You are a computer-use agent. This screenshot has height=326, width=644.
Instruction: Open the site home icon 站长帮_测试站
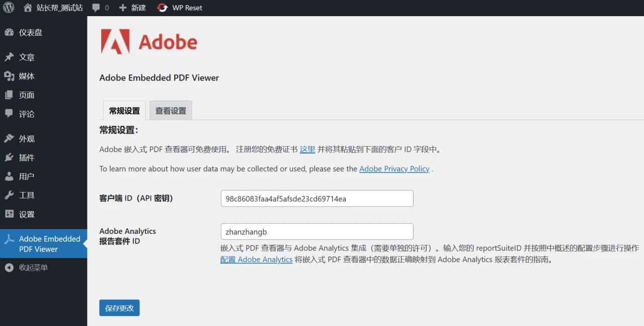click(28, 8)
